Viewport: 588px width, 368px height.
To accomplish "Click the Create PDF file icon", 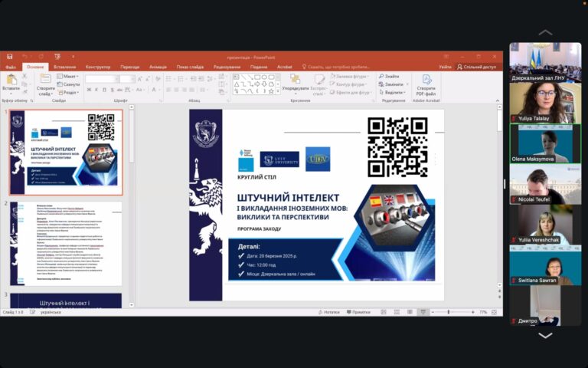I will (x=426, y=80).
